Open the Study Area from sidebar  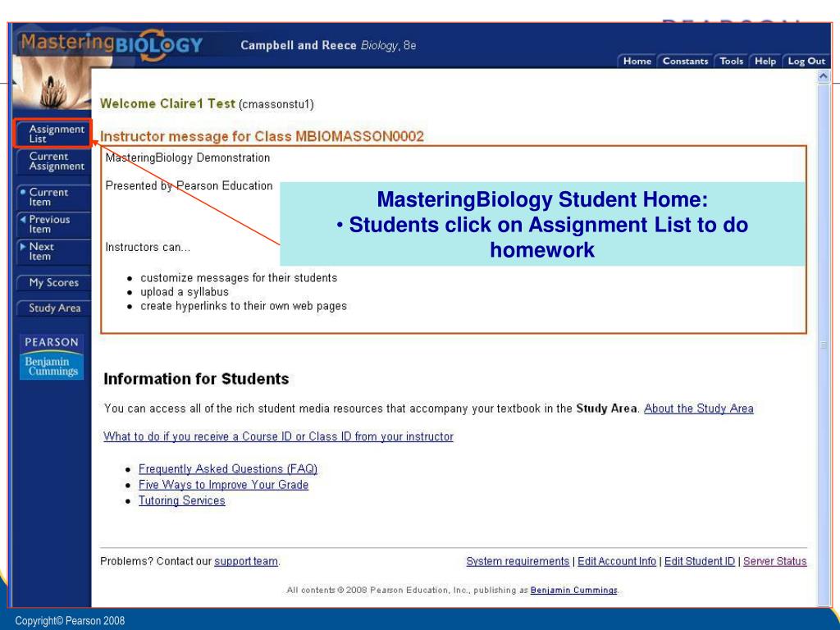click(x=53, y=308)
